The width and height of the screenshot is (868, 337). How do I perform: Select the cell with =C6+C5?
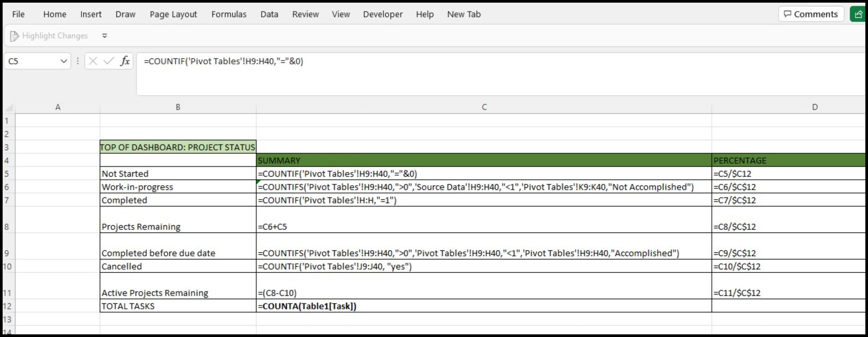(484, 220)
